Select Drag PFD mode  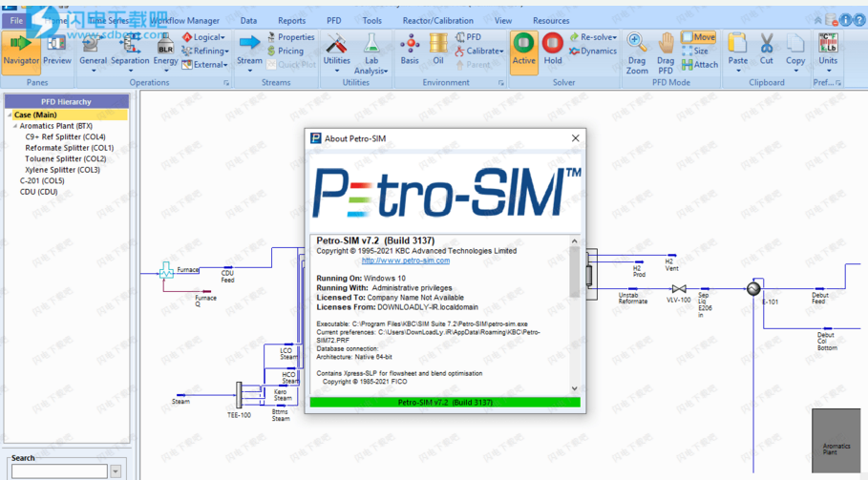coord(666,53)
